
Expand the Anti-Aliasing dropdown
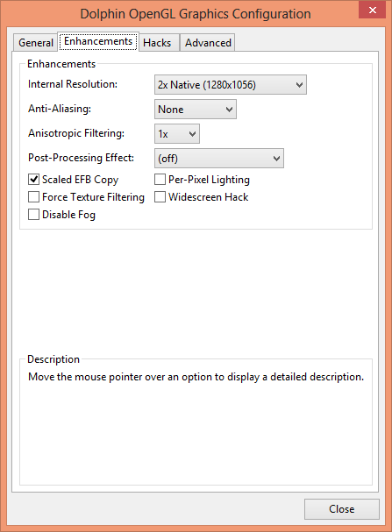(x=196, y=110)
